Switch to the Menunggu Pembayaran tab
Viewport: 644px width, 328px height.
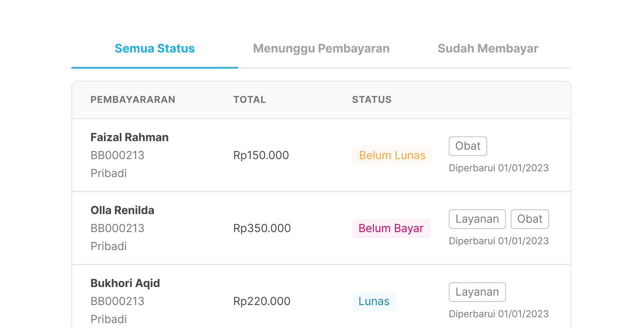click(x=321, y=48)
